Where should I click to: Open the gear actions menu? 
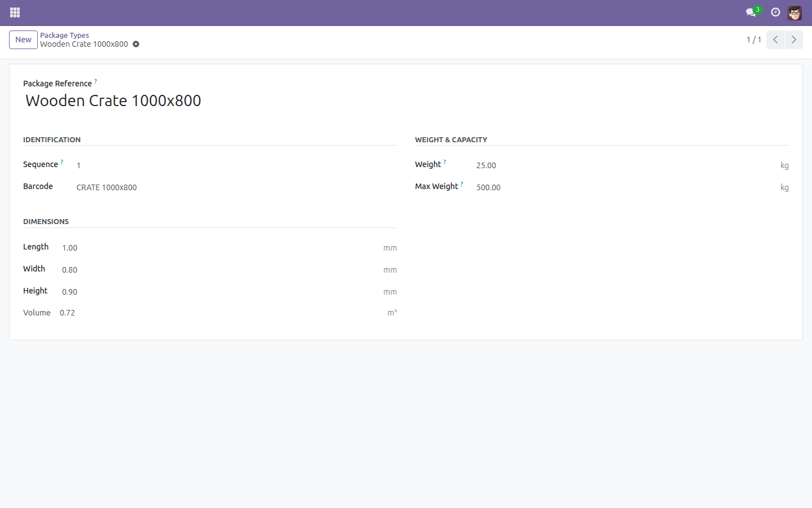pyautogui.click(x=136, y=44)
